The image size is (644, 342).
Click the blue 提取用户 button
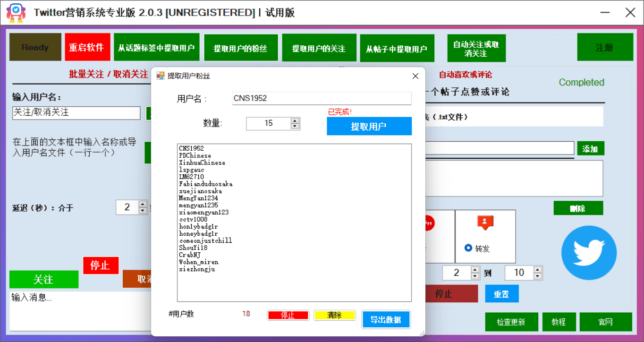click(x=369, y=126)
